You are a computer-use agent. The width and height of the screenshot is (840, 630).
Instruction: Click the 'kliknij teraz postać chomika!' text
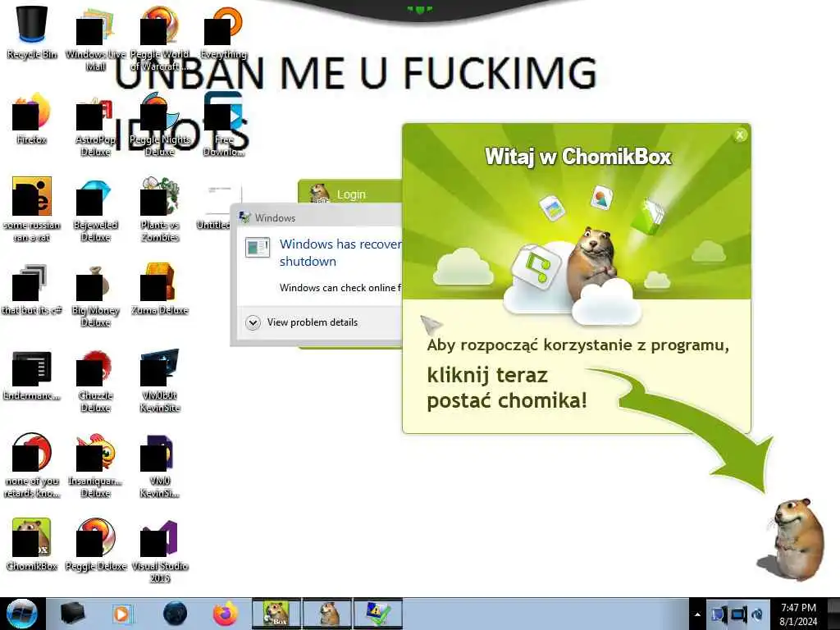(x=507, y=388)
